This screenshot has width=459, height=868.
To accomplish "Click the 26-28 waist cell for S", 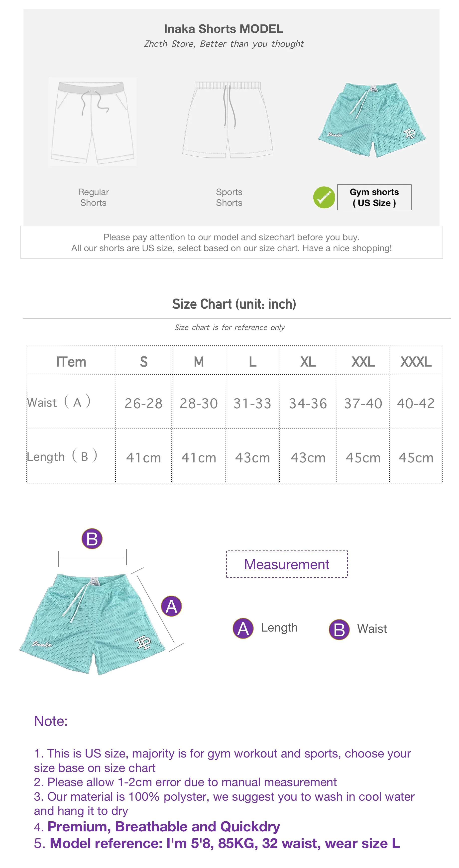I will point(144,403).
